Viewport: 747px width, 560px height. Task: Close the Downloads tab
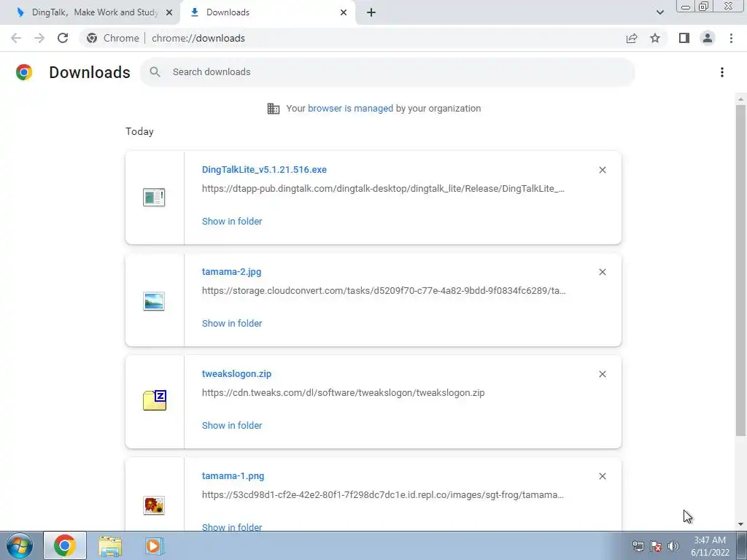pyautogui.click(x=344, y=12)
